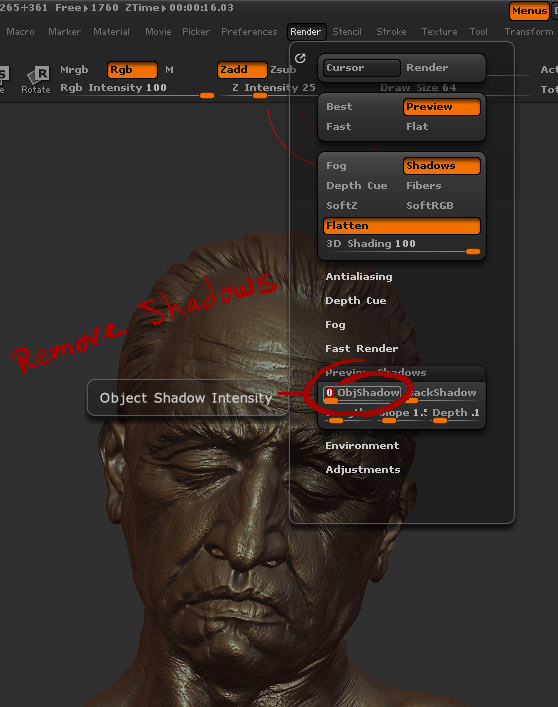Click the Cursor render button
Viewport: 558px width, 707px height.
point(361,68)
